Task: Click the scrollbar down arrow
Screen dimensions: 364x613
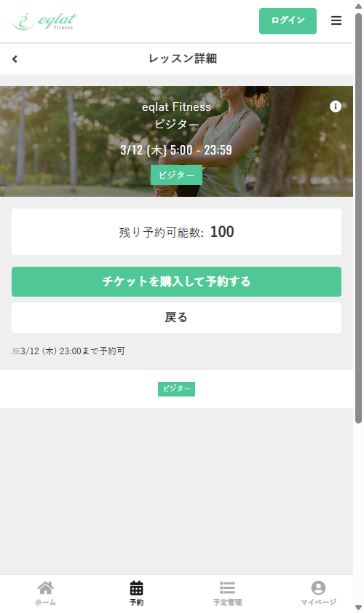Action: [x=358, y=607]
